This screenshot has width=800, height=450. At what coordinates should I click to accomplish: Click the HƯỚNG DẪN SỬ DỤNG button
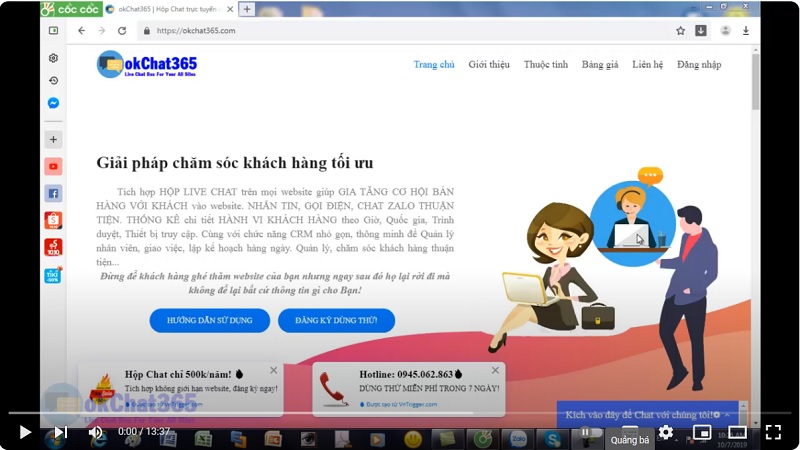point(209,320)
